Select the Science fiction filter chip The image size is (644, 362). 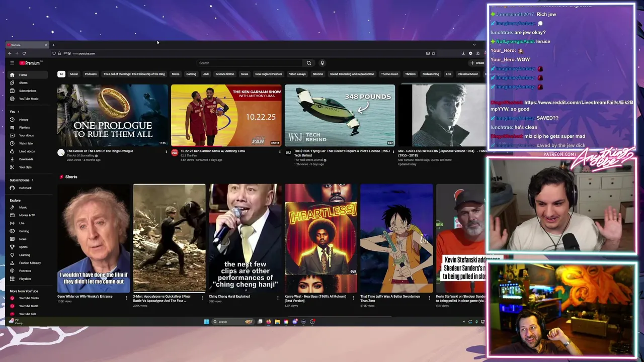pos(225,74)
